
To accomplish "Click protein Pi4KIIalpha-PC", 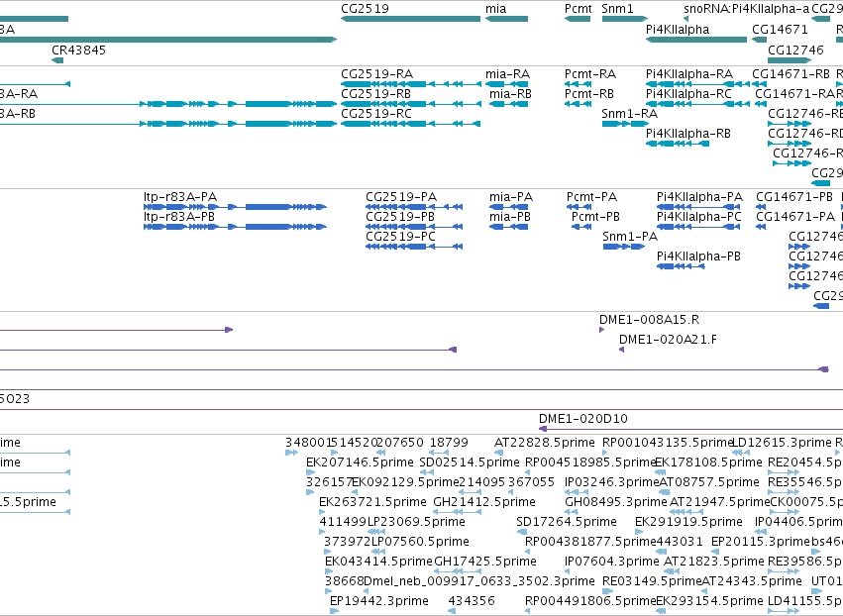I will click(699, 217).
